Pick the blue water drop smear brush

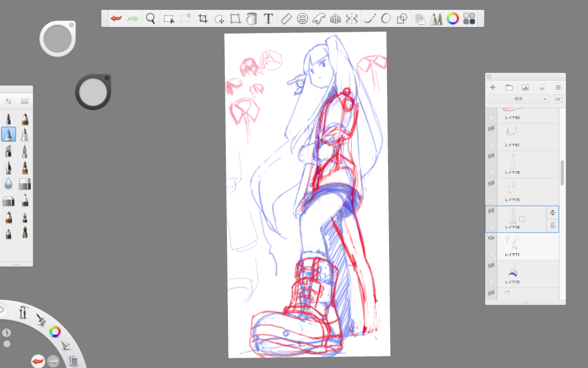point(8,184)
